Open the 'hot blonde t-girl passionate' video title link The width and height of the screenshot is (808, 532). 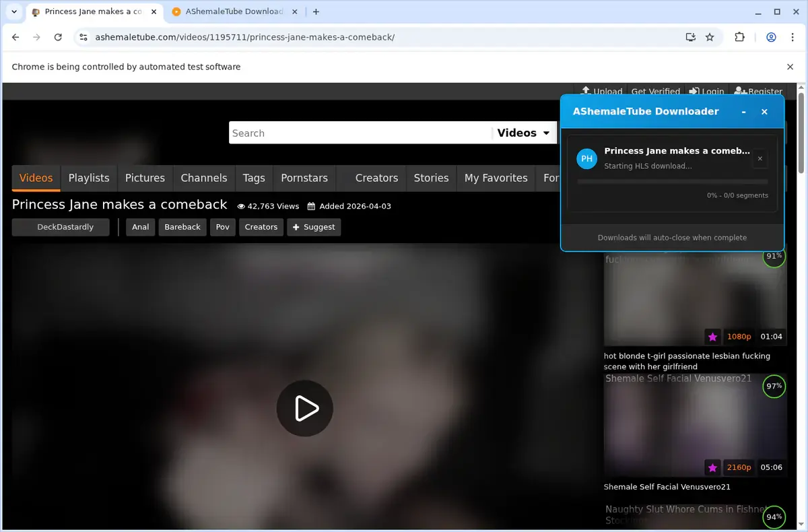pos(687,361)
